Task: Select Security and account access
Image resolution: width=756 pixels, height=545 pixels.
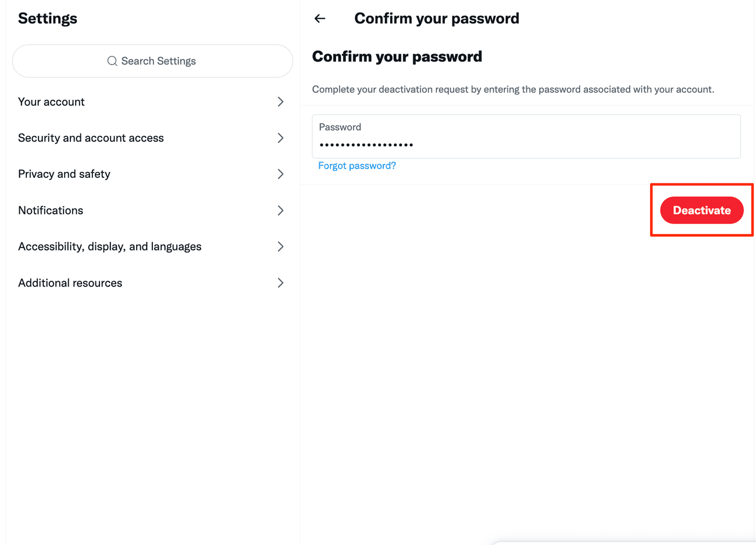Action: point(91,138)
